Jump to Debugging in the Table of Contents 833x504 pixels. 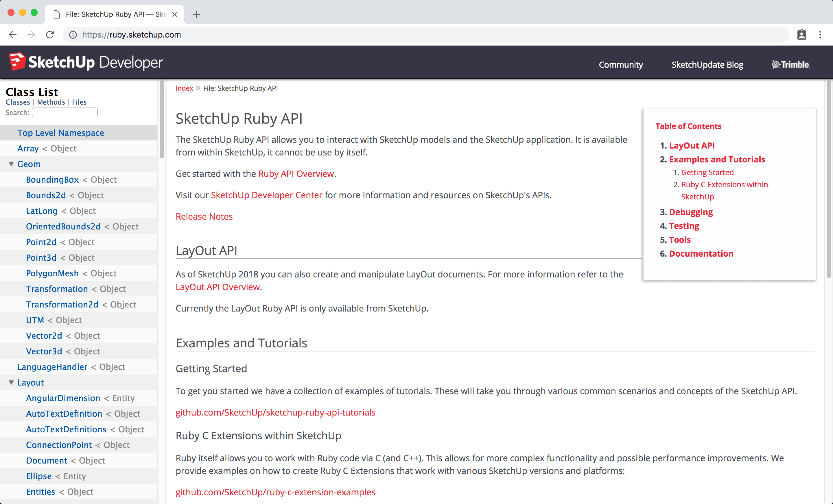(x=691, y=212)
